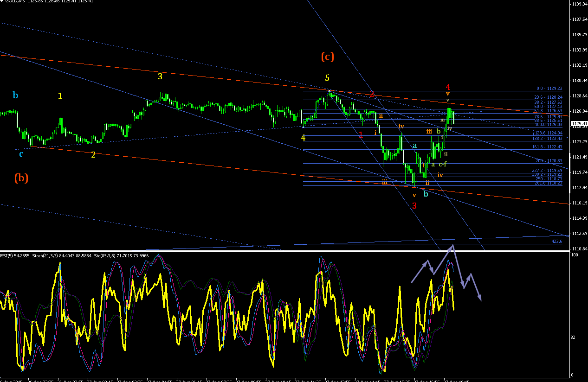Click Fibonacci level 161.8 - 1122.43

[x=548, y=147]
